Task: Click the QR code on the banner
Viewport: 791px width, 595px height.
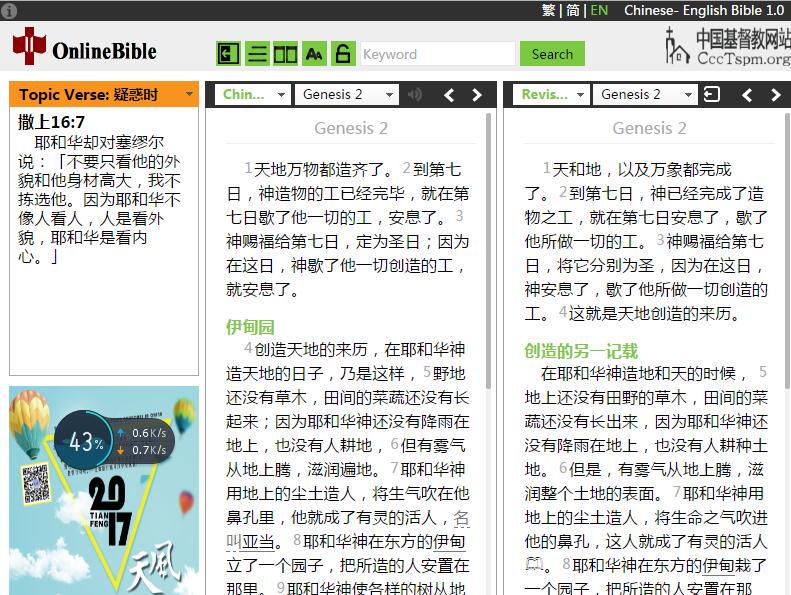Action: tap(35, 483)
